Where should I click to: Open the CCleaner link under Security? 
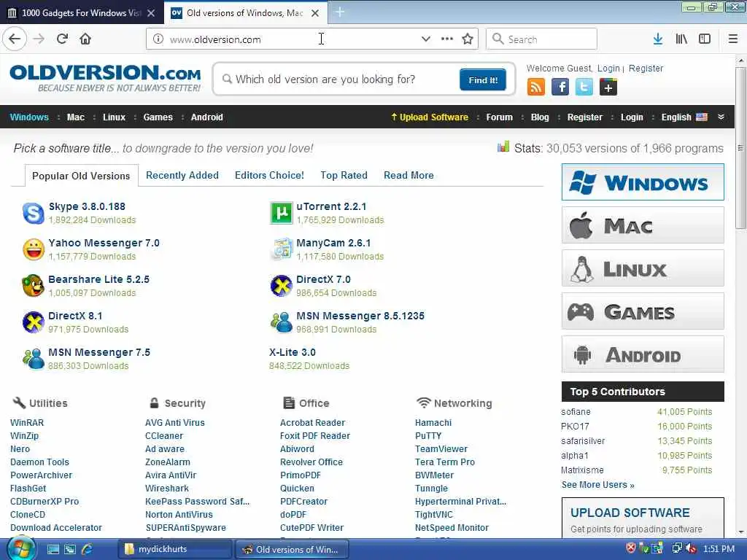point(164,436)
